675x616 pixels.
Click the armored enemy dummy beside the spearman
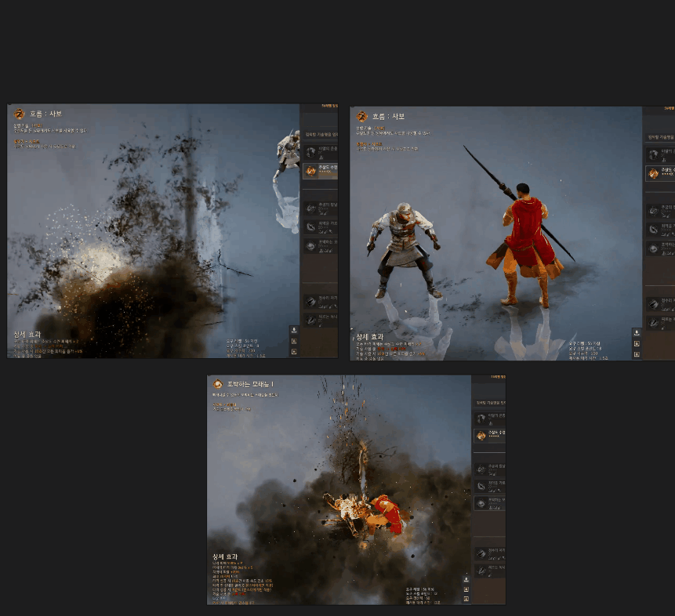pos(405,250)
